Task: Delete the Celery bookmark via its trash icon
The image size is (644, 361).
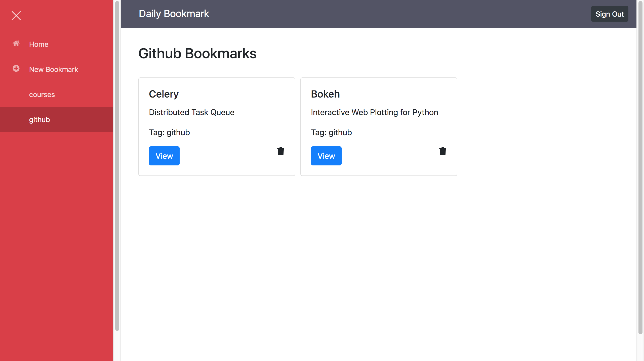Action: [281, 151]
